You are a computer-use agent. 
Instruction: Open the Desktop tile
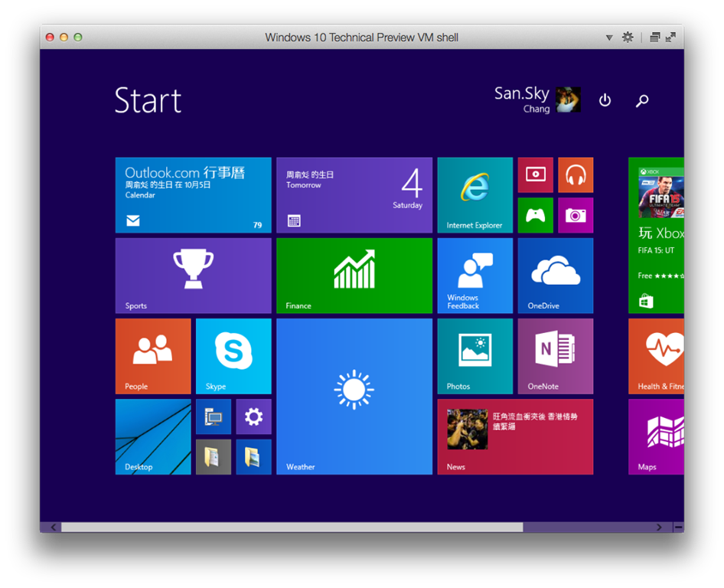(153, 437)
